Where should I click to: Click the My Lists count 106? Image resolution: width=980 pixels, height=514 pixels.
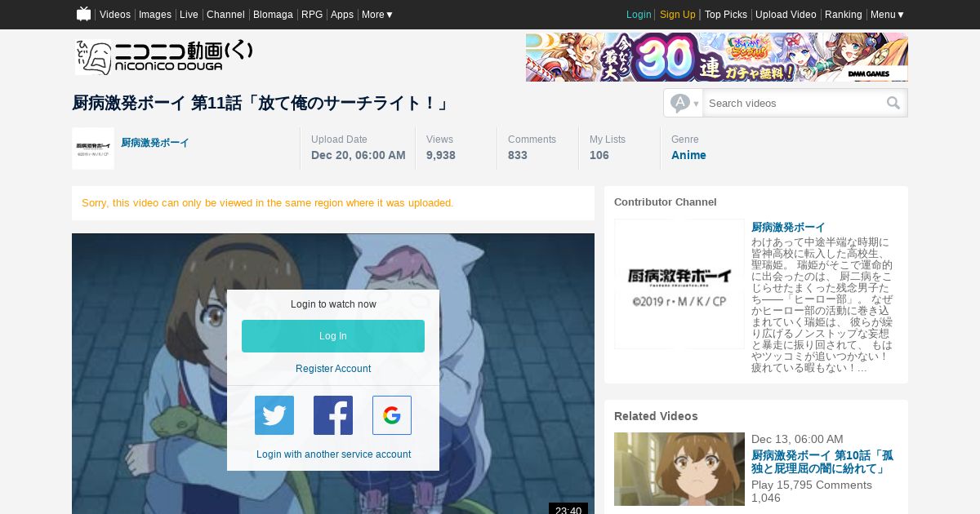[x=599, y=155]
